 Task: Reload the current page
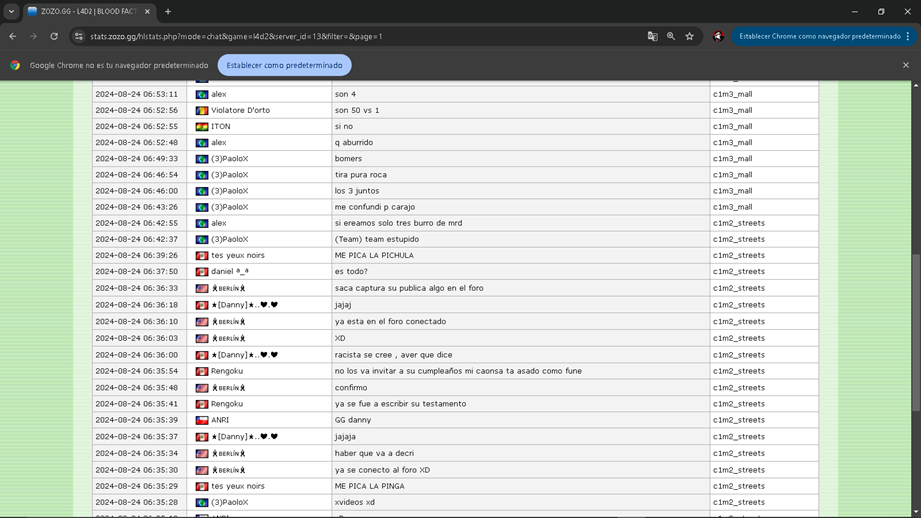54,36
